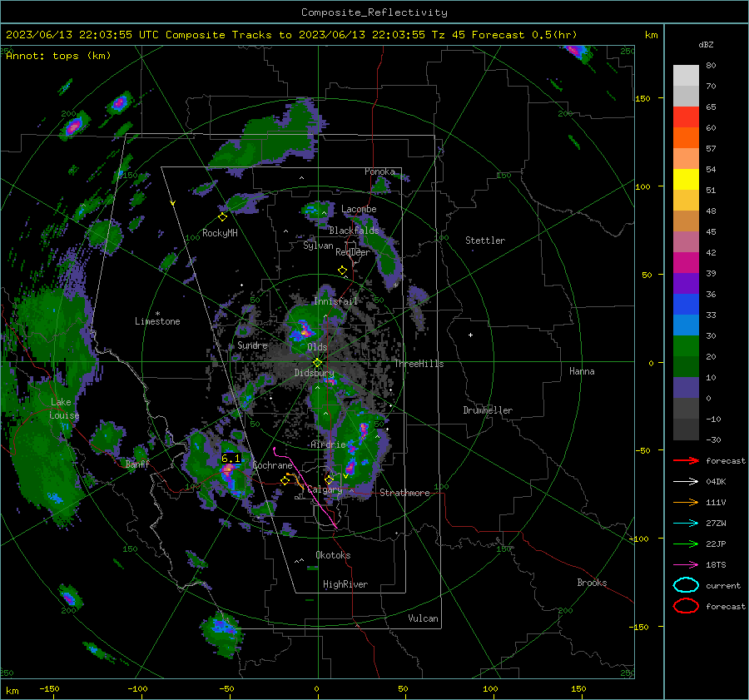Click white plus marker west of Hanna
Image resolution: width=749 pixels, height=700 pixels.
coord(470,335)
